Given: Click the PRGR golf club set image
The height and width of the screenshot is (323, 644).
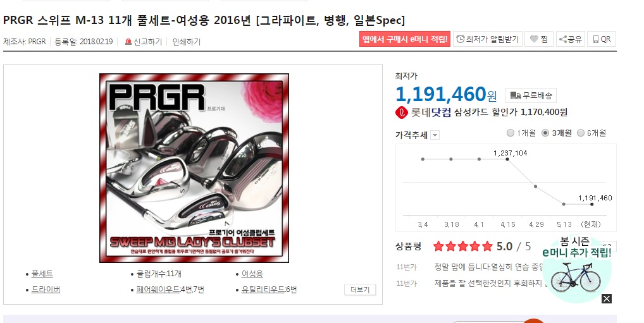Looking at the screenshot, I should (194, 168).
